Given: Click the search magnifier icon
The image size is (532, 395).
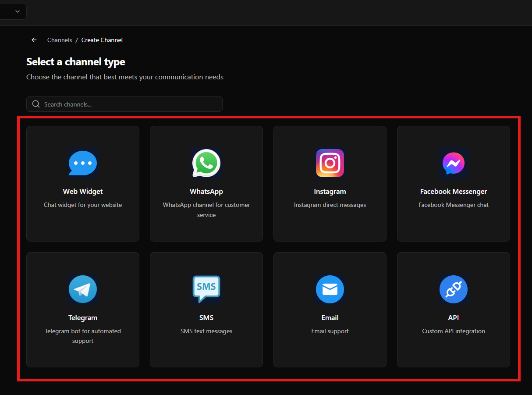Looking at the screenshot, I should coord(36,104).
